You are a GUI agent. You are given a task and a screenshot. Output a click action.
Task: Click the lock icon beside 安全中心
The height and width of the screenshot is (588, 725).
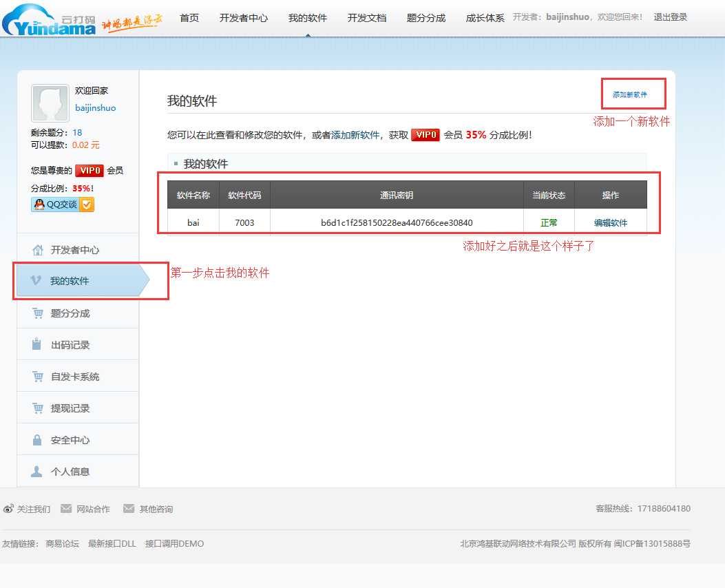coord(37,439)
